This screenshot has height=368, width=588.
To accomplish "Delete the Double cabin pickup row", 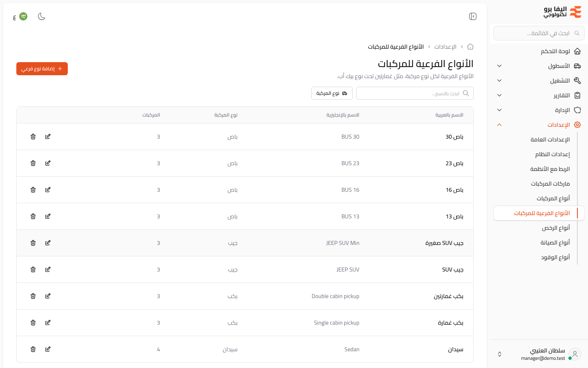I will (x=33, y=296).
